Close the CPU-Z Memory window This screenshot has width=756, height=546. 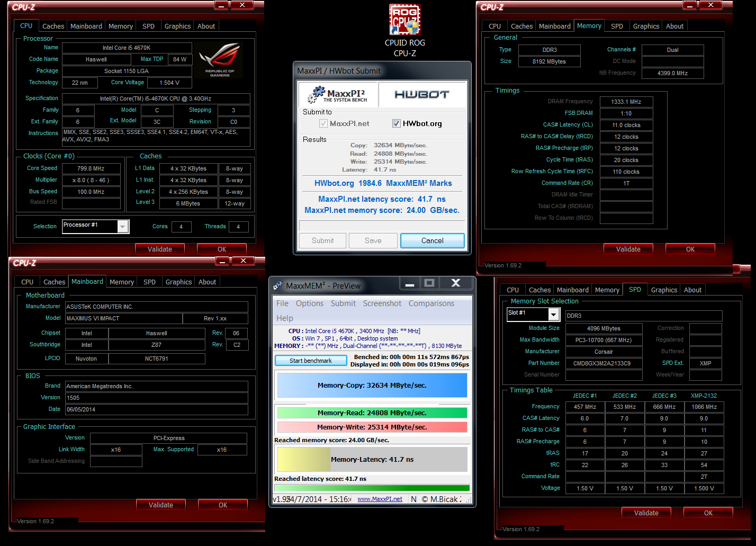point(710,5)
